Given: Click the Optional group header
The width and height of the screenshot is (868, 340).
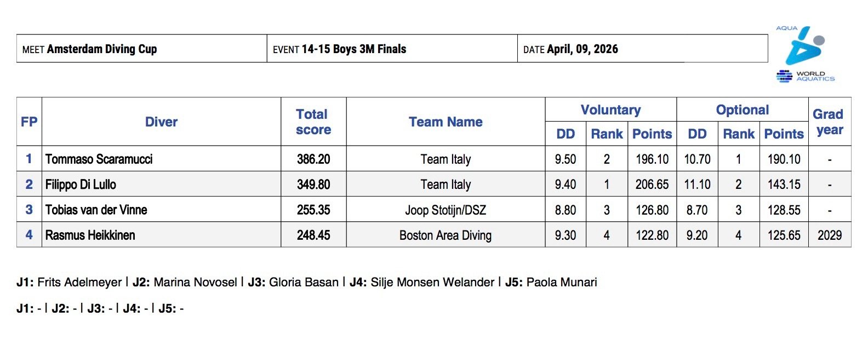Looking at the screenshot, I should (x=742, y=110).
